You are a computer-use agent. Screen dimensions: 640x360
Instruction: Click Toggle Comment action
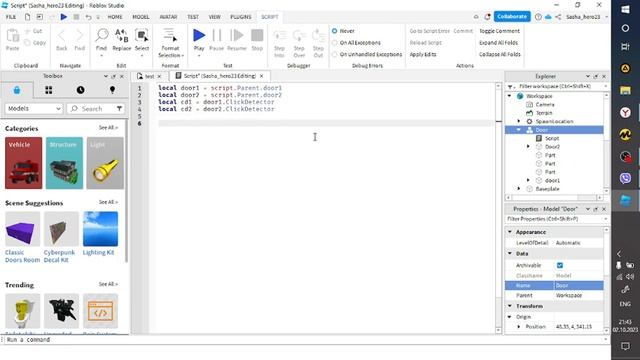(x=499, y=31)
